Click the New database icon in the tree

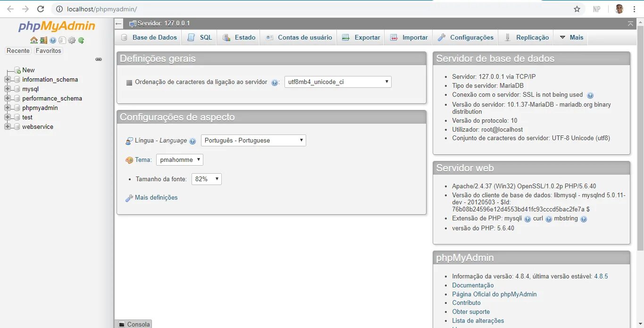pos(17,70)
